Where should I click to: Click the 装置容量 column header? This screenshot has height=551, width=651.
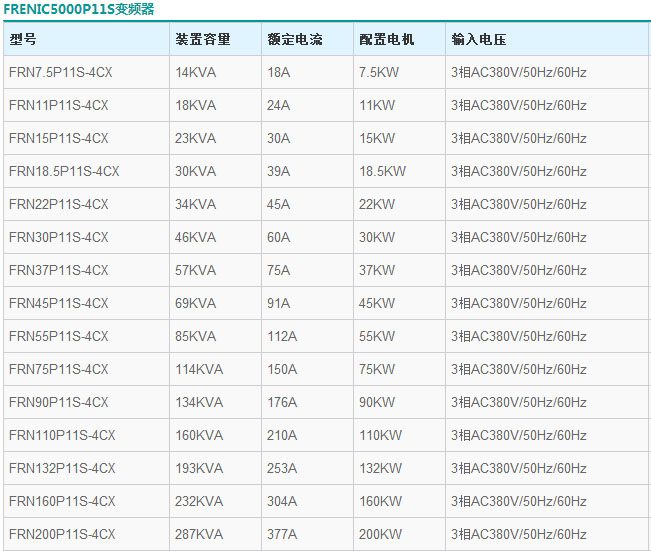tap(203, 40)
